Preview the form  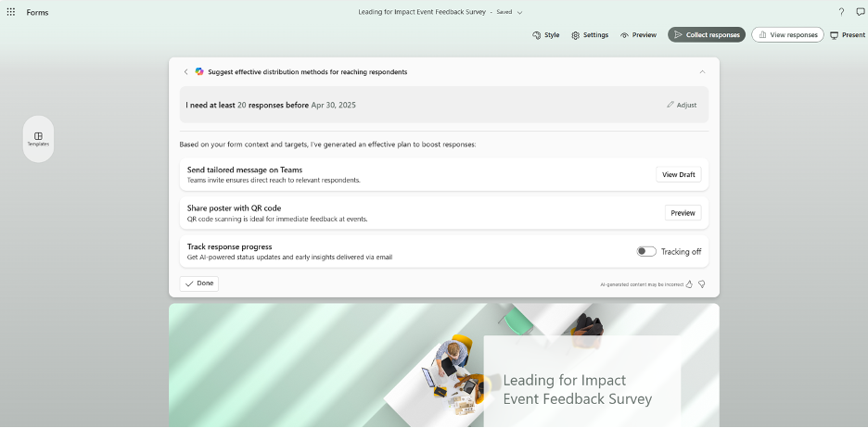(638, 35)
